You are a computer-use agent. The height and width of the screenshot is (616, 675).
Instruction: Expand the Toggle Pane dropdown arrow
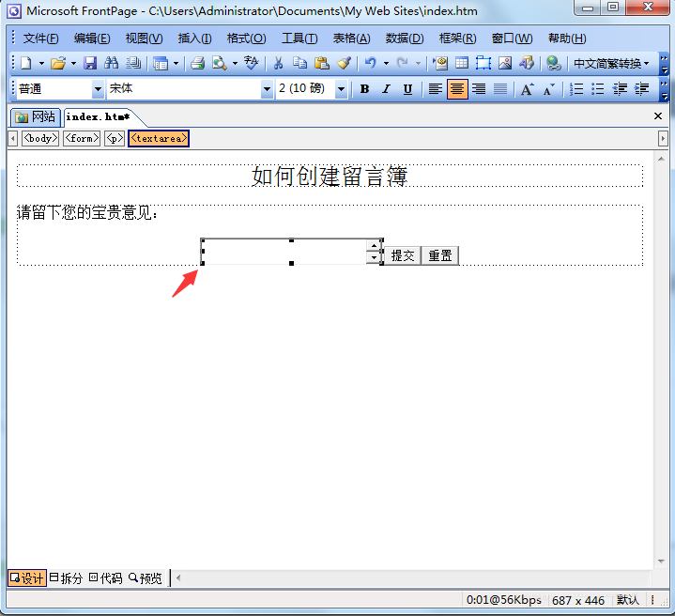176,63
